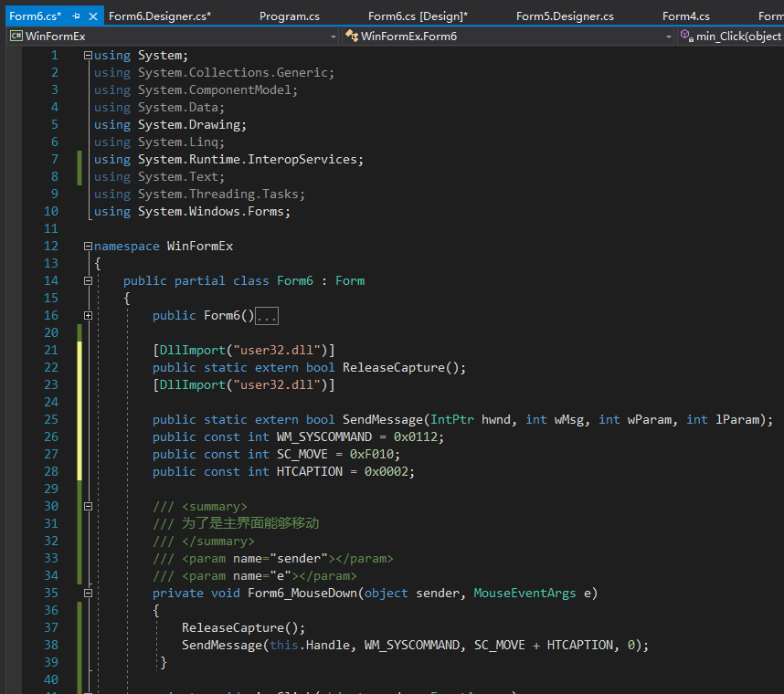
Task: Click the collapsed '...' box after Form6()
Action: [x=267, y=316]
